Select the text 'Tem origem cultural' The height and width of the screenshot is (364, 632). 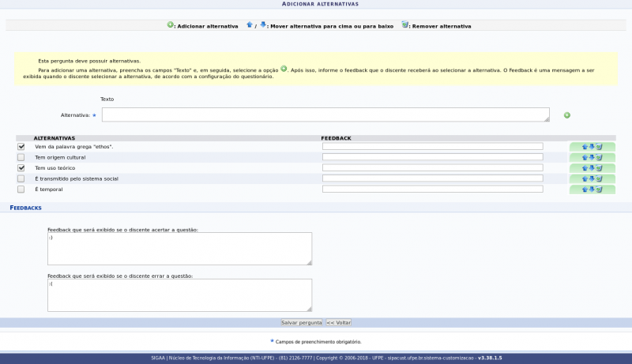pos(60,157)
